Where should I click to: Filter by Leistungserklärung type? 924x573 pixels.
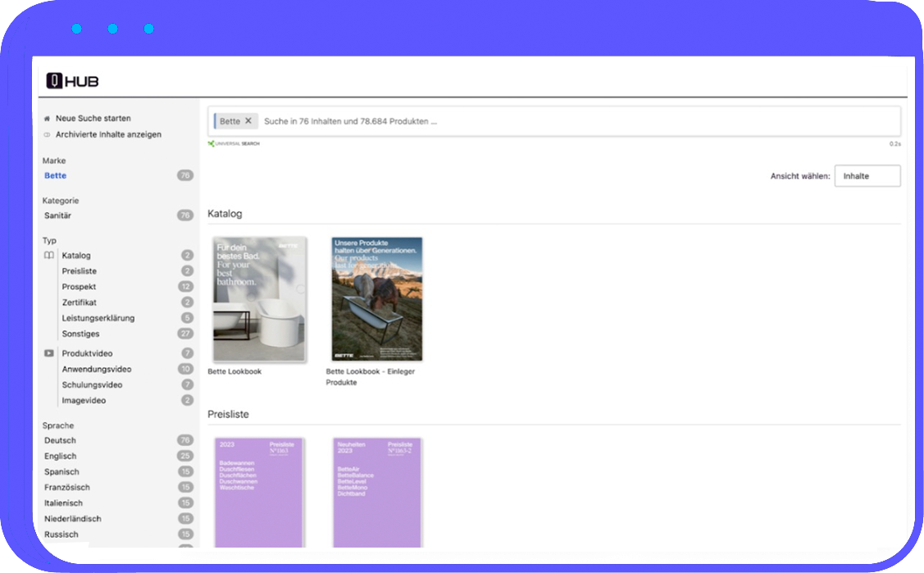click(98, 318)
